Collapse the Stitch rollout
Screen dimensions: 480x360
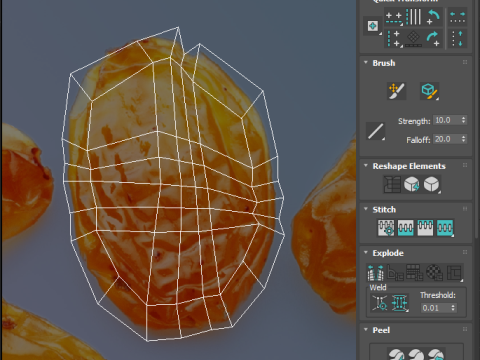(366, 209)
